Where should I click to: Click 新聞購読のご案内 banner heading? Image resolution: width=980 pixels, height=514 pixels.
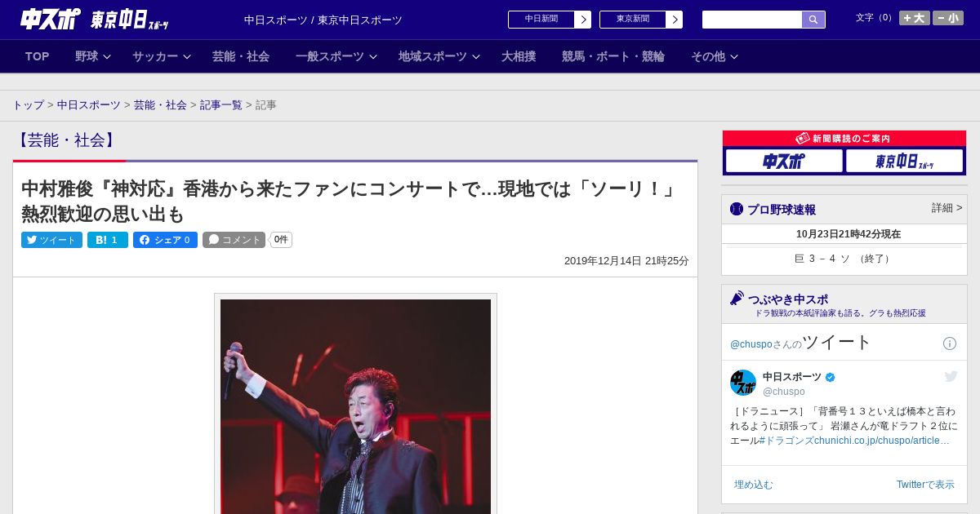pyautogui.click(x=844, y=139)
